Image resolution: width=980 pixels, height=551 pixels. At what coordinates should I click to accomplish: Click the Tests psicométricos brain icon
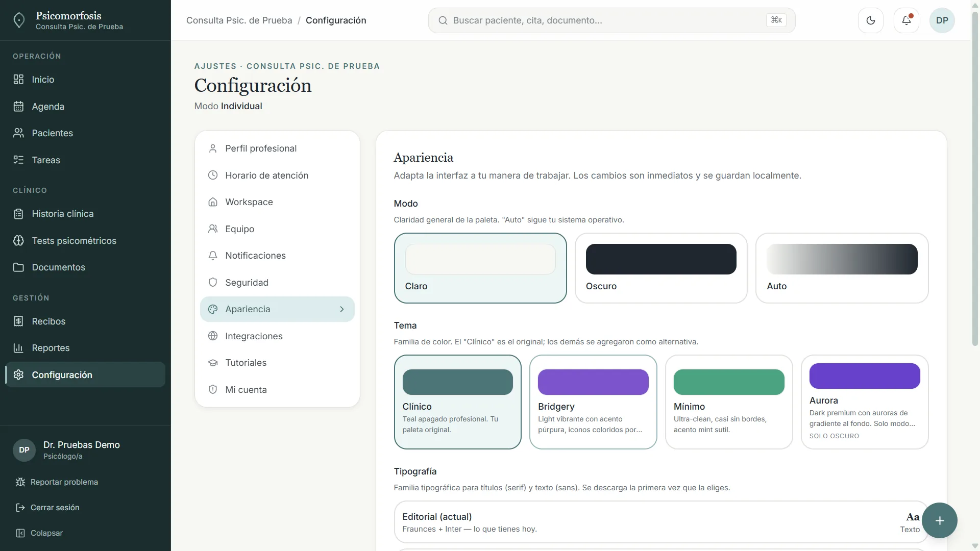pos(18,241)
